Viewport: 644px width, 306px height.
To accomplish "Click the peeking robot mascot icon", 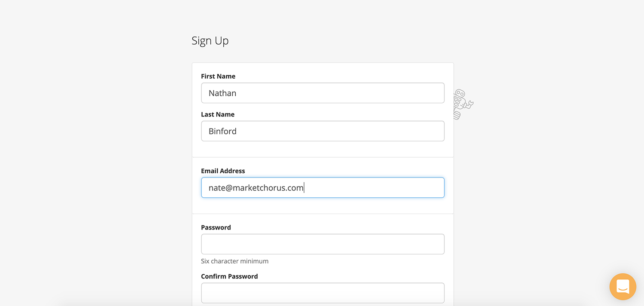I will tap(463, 104).
